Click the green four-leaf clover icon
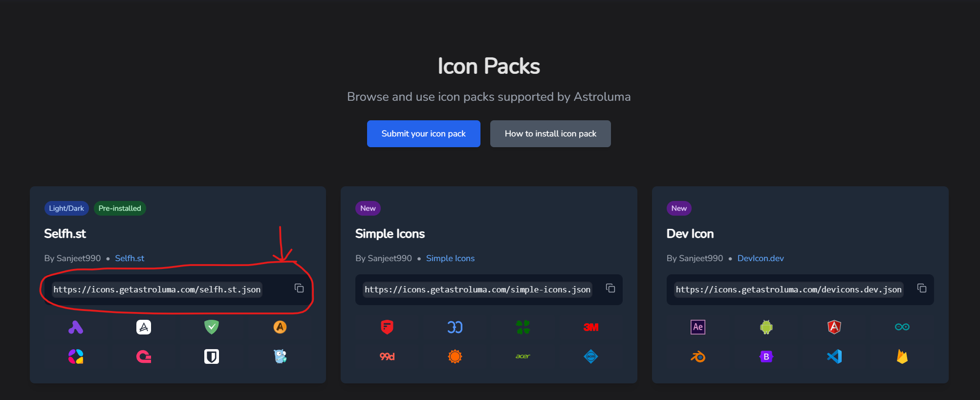This screenshot has height=400, width=980. (x=523, y=327)
